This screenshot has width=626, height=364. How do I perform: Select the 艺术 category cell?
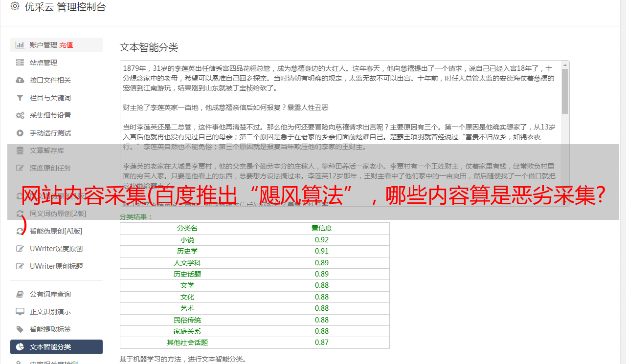tap(187, 308)
